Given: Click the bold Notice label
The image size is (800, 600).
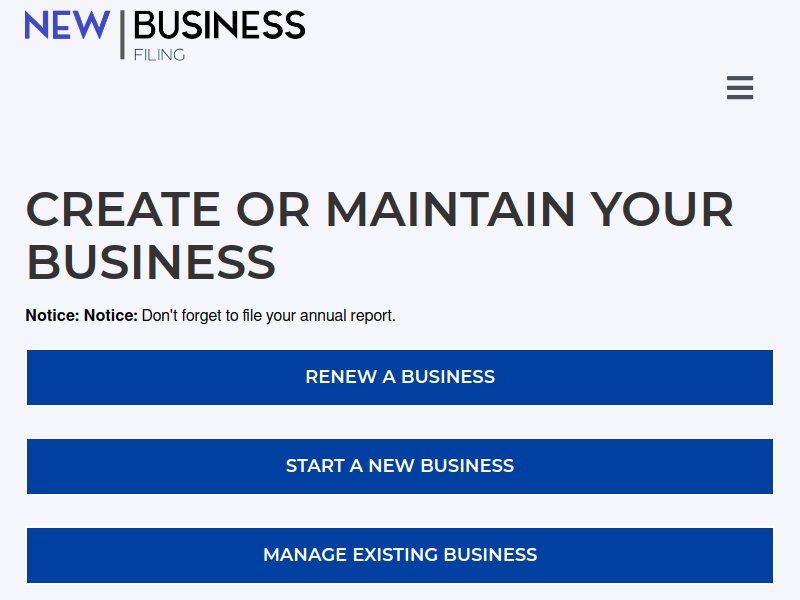Looking at the screenshot, I should (82, 315).
